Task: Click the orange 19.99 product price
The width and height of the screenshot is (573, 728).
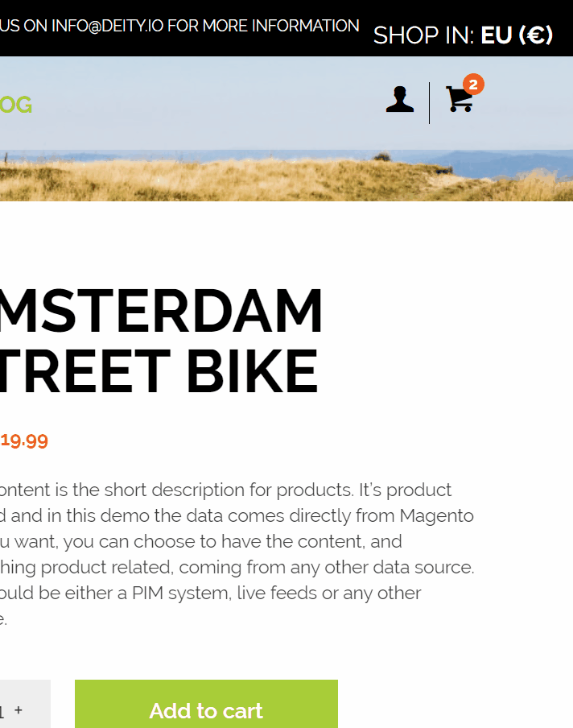Action: [24, 441]
